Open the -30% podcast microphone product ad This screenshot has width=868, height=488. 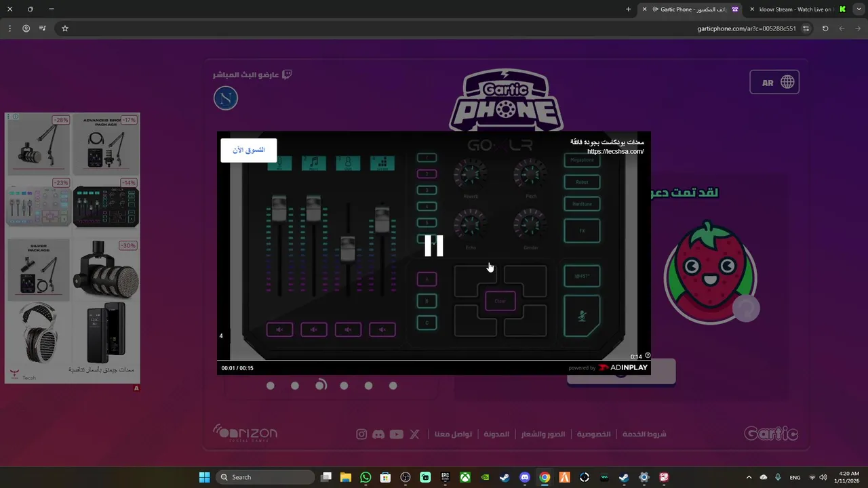pos(106,268)
